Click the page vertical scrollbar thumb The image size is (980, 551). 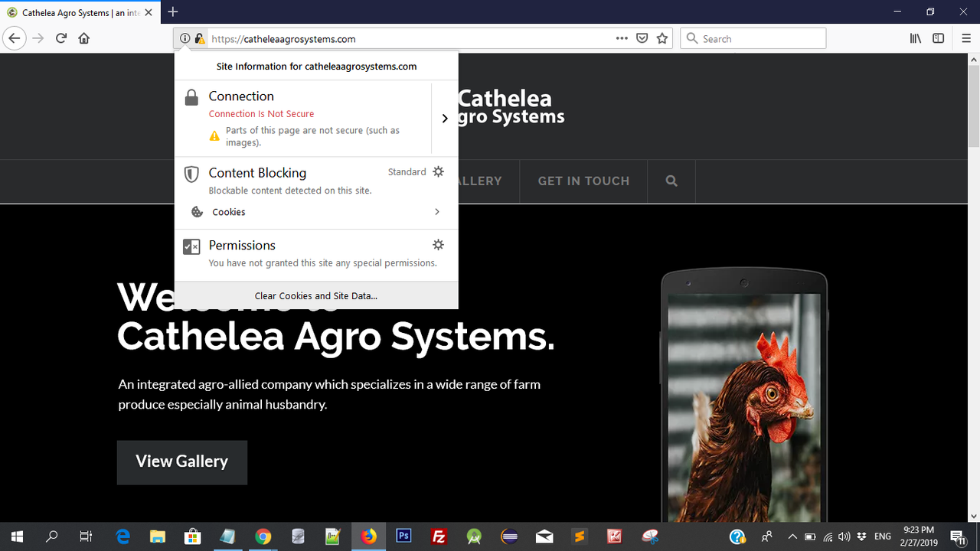pos(973,106)
